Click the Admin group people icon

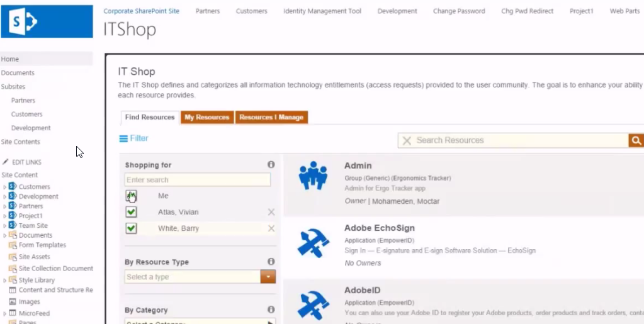(313, 176)
